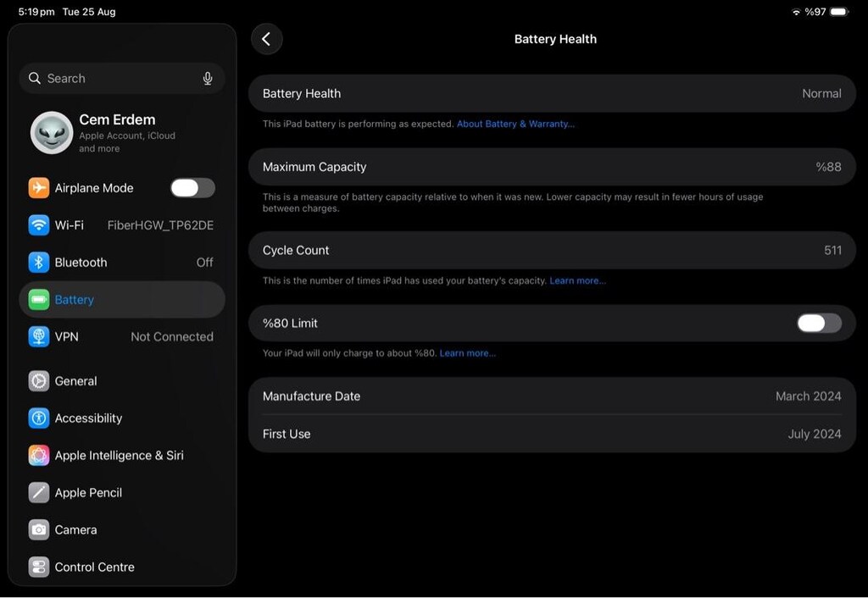
Task: Tap the Search settings field
Action: click(122, 79)
